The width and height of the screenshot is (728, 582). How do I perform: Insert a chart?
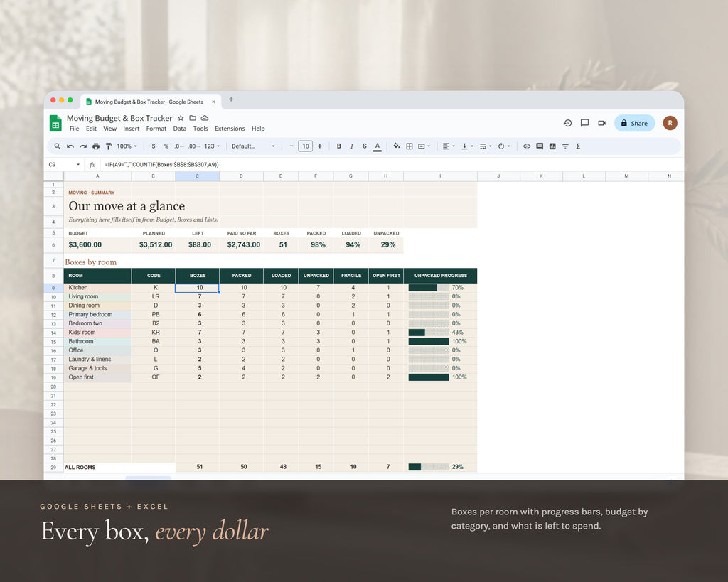(x=552, y=146)
